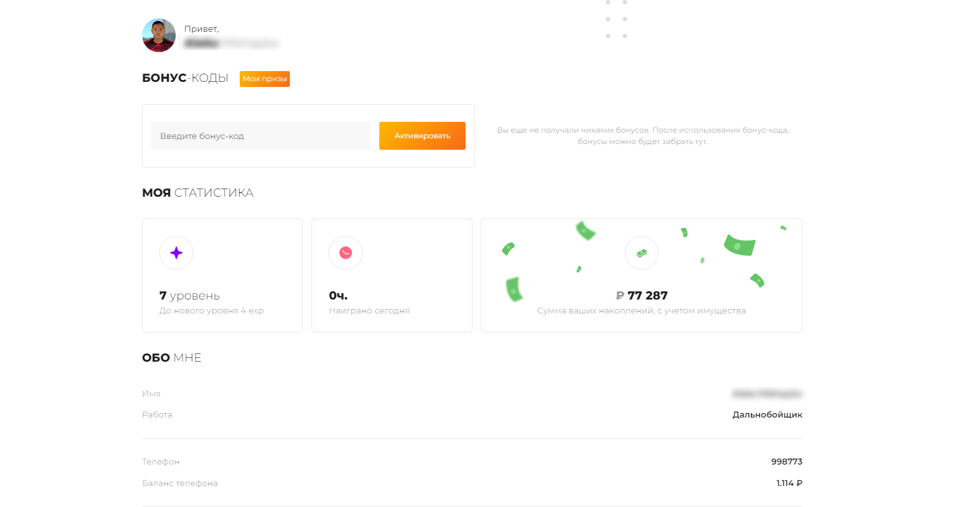Click the phone balance 1.114 ₽ value

(x=789, y=483)
